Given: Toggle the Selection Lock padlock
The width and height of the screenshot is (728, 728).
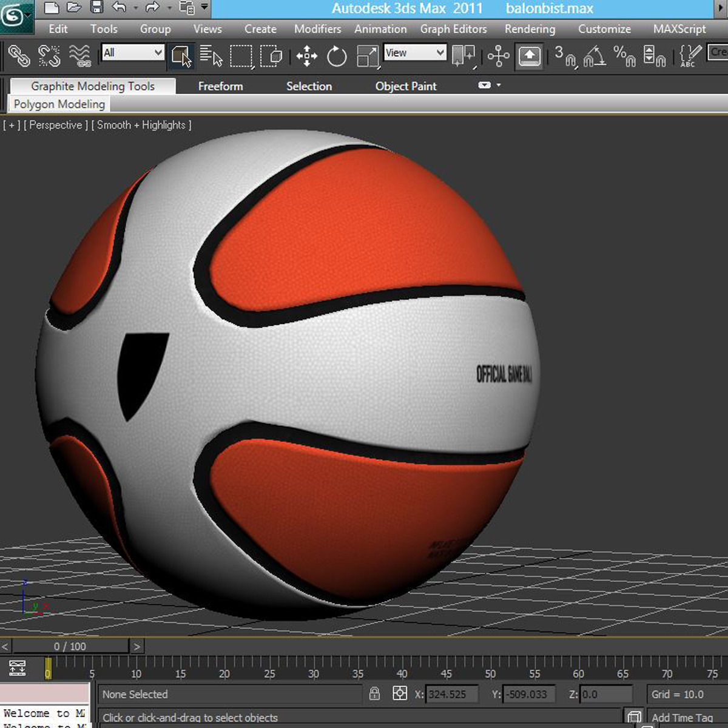Looking at the screenshot, I should click(374, 693).
